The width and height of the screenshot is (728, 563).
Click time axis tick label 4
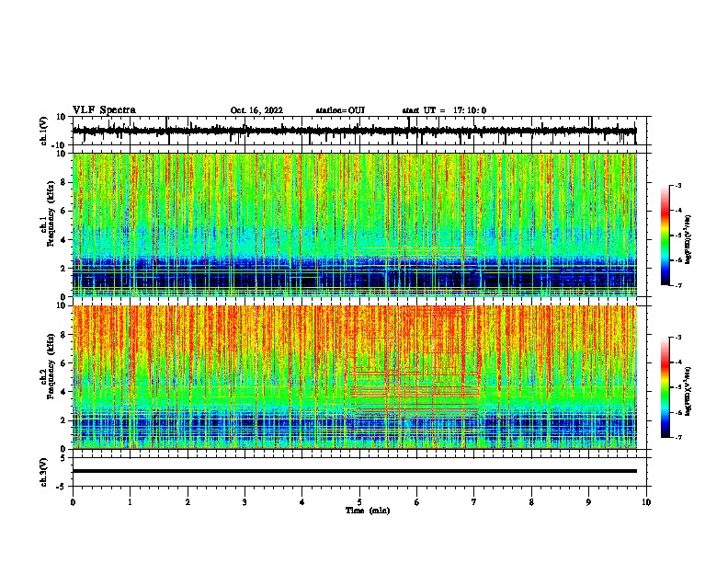pyautogui.click(x=302, y=502)
